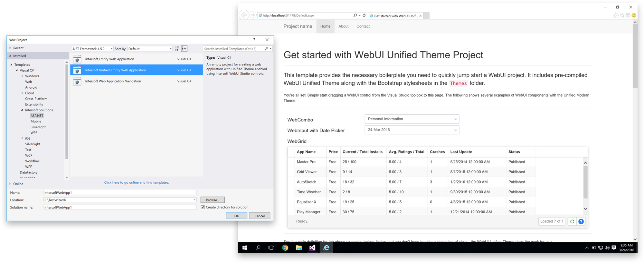Click the Last Update column header

(x=477, y=152)
